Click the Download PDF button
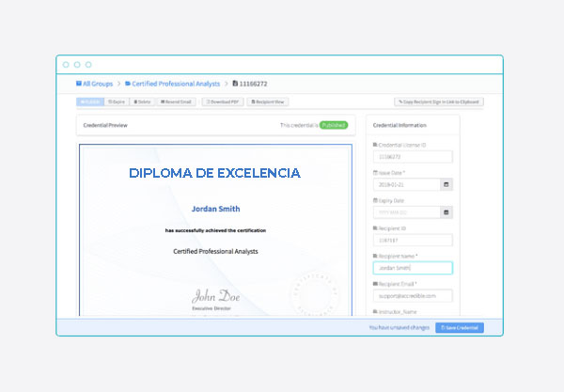The height and width of the screenshot is (392, 564). [220, 102]
